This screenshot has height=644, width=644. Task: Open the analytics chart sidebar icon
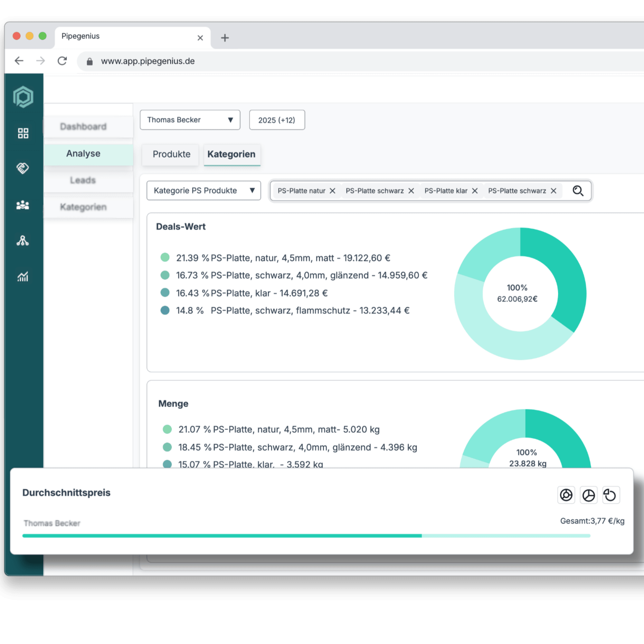pos(23,276)
